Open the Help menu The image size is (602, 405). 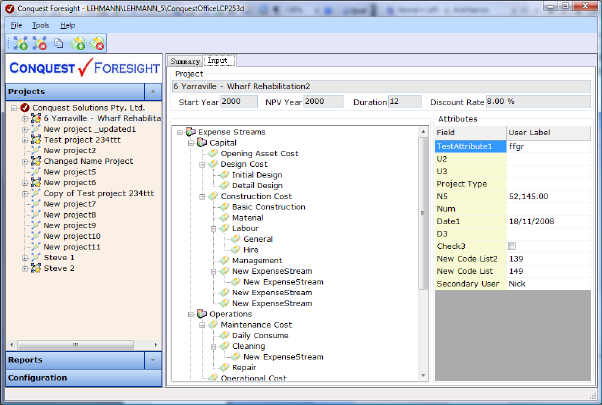[x=68, y=25]
